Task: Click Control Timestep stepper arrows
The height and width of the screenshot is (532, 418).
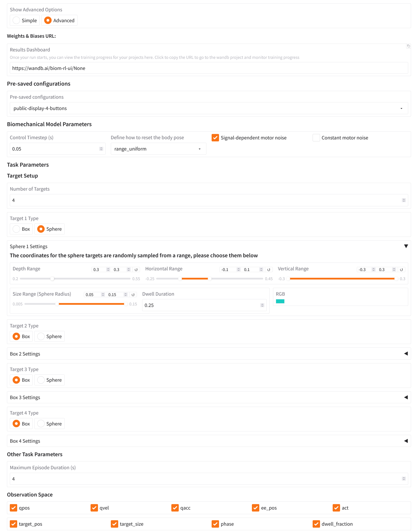Action: click(101, 149)
